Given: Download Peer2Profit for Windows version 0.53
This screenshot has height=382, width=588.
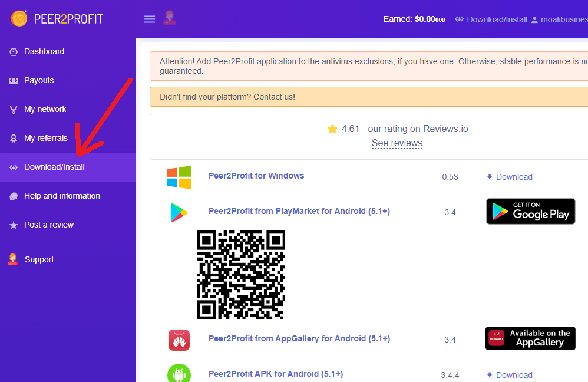Looking at the screenshot, I should coord(509,177).
